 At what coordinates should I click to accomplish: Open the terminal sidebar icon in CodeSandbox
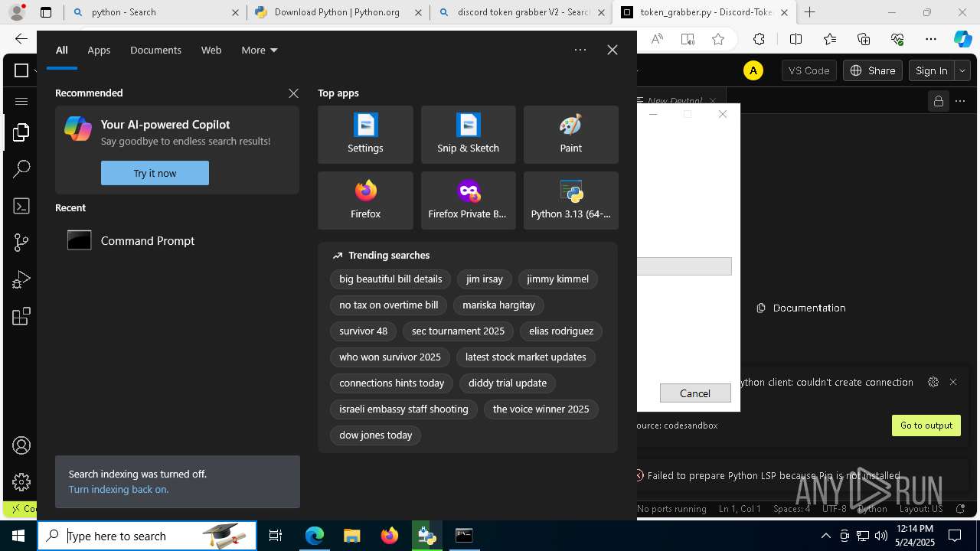coord(21,206)
